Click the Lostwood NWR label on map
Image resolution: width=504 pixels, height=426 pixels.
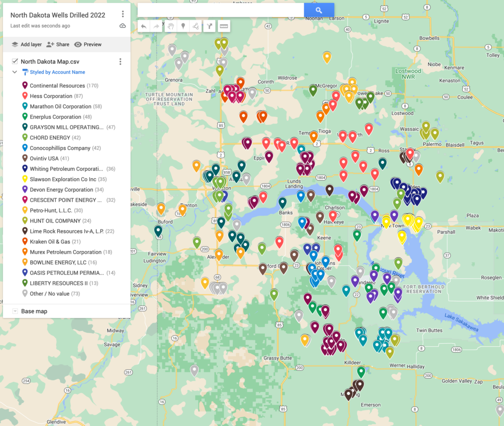coord(408,74)
